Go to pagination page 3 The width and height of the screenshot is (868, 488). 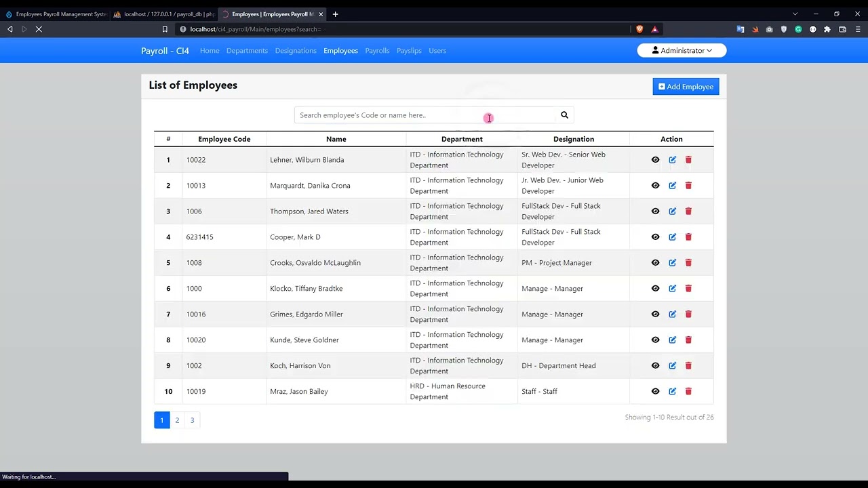pyautogui.click(x=192, y=420)
